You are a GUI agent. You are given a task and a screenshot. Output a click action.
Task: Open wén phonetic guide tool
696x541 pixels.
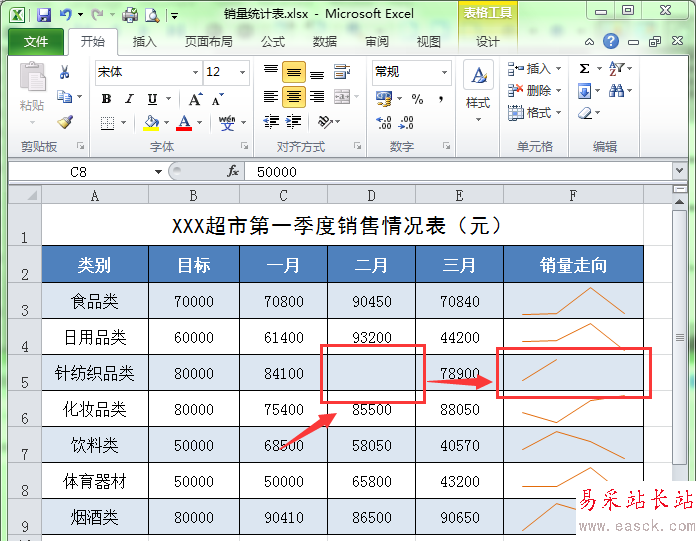click(227, 122)
